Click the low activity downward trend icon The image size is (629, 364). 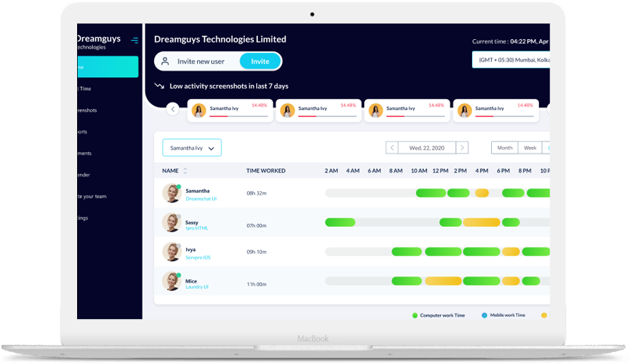coord(159,86)
